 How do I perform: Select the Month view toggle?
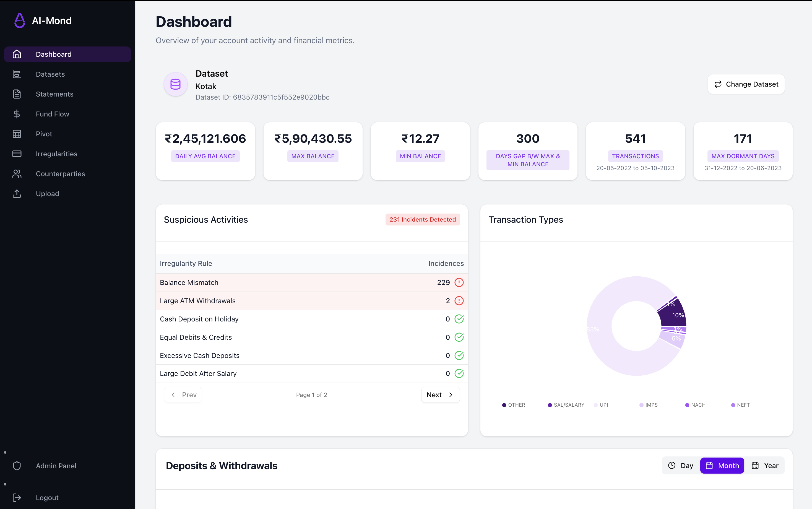(722, 466)
